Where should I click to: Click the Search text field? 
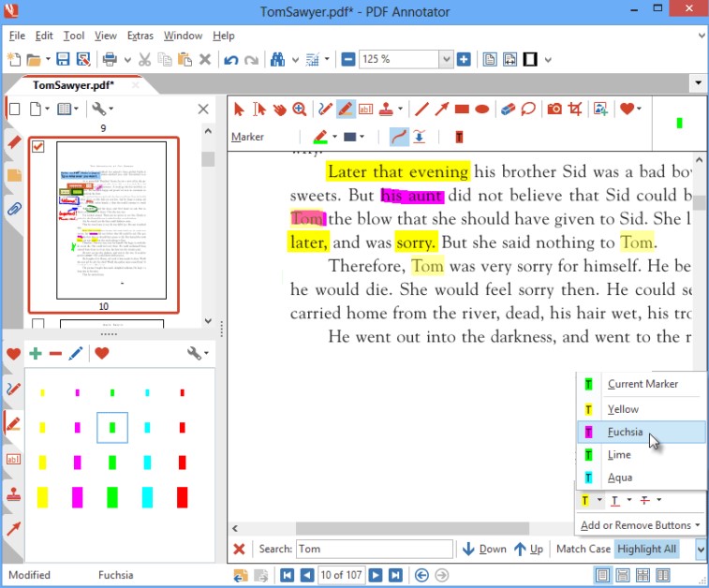click(x=375, y=549)
